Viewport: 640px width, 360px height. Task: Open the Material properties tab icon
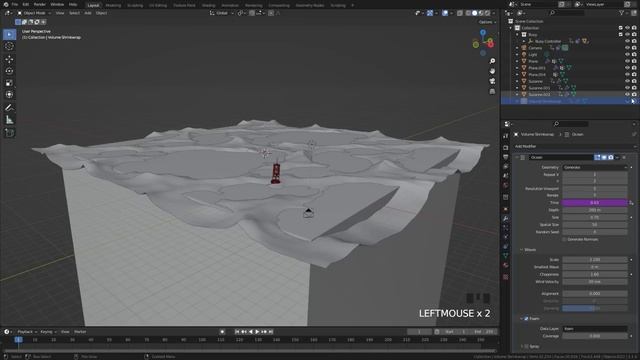[x=506, y=265]
